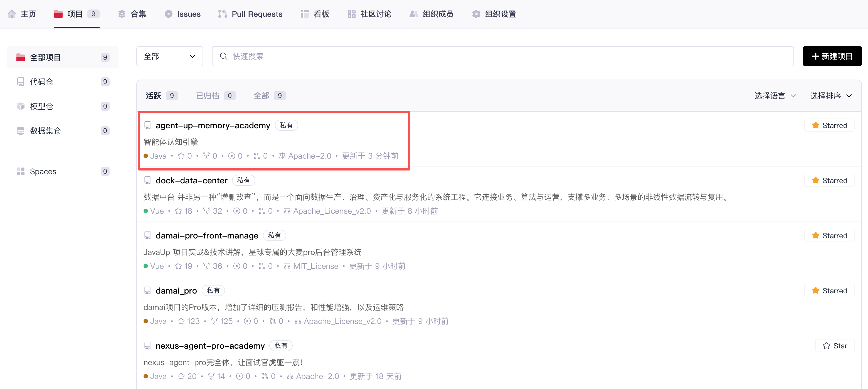Select 全部项目 in the sidebar

(63, 57)
